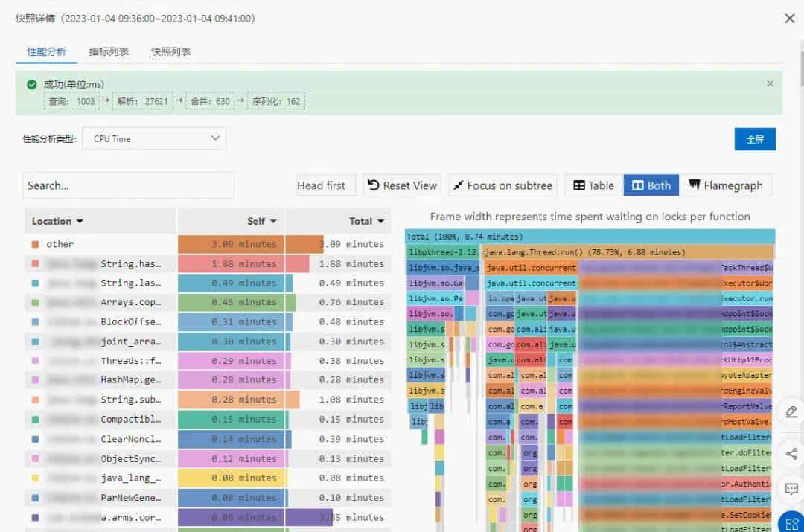This screenshot has width=804, height=532.
Task: Click inside the Search input field
Action: 127,185
